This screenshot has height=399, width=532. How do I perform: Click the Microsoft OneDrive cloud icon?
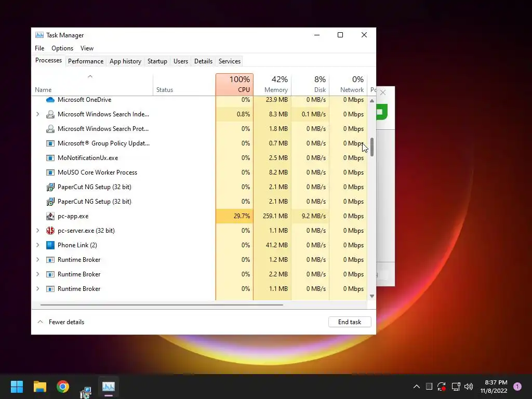click(x=50, y=100)
